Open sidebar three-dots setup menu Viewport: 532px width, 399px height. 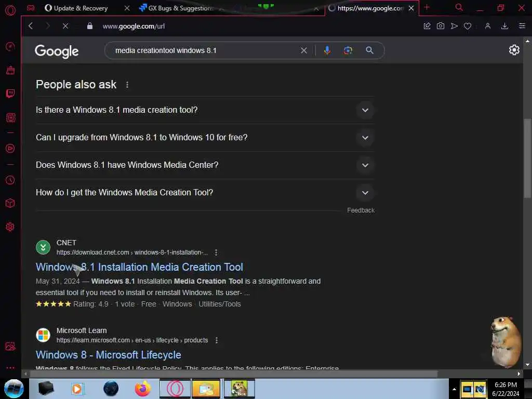tap(10, 367)
